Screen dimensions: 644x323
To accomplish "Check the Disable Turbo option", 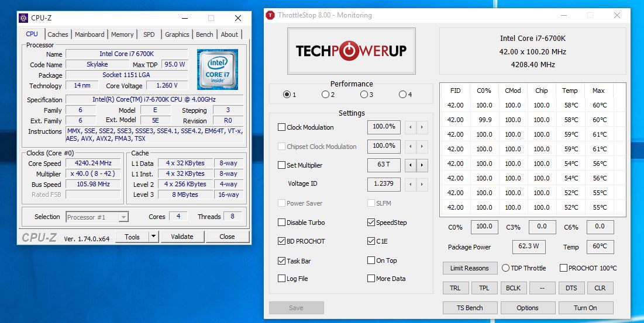I will pyautogui.click(x=281, y=222).
